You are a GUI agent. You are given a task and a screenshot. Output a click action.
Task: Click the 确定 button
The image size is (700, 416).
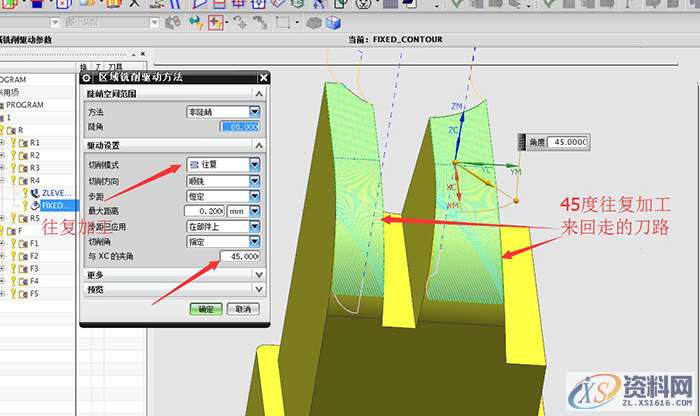205,310
